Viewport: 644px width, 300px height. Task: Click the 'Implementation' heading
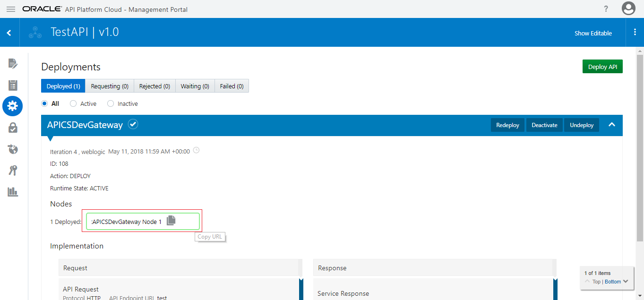click(77, 246)
